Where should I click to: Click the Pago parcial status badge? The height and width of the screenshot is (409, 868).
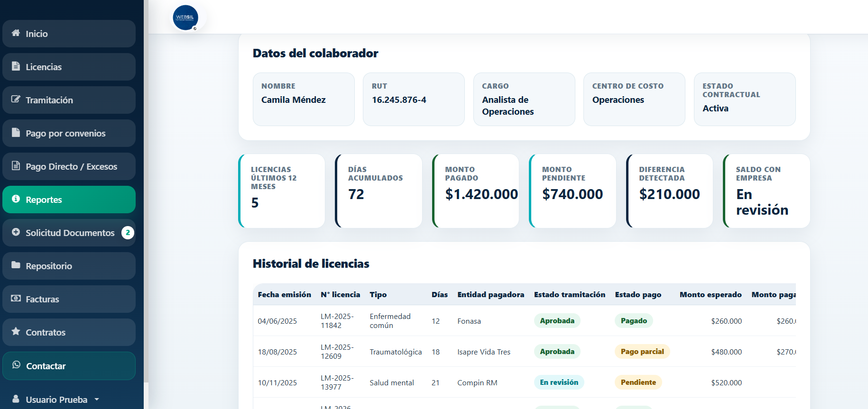(x=642, y=352)
